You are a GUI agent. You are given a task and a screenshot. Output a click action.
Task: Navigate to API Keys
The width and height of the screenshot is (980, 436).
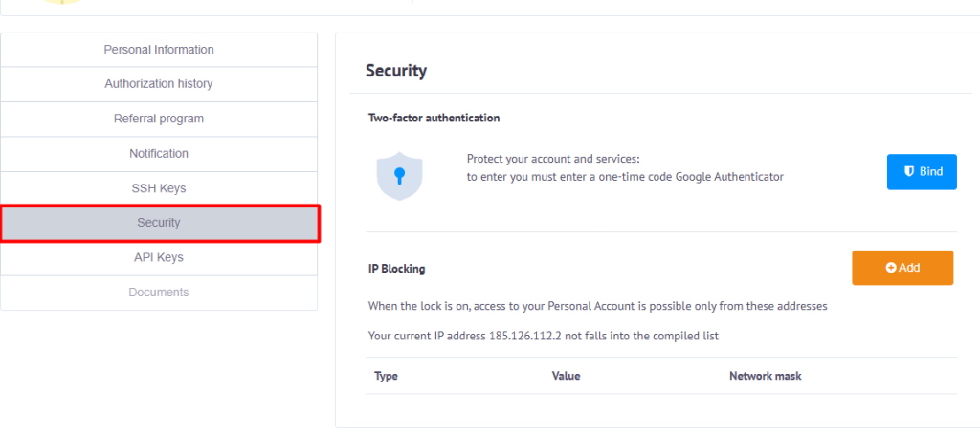click(x=159, y=257)
